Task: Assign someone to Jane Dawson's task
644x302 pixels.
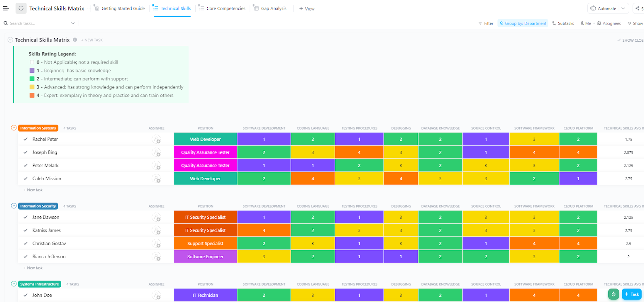Action: (156, 218)
